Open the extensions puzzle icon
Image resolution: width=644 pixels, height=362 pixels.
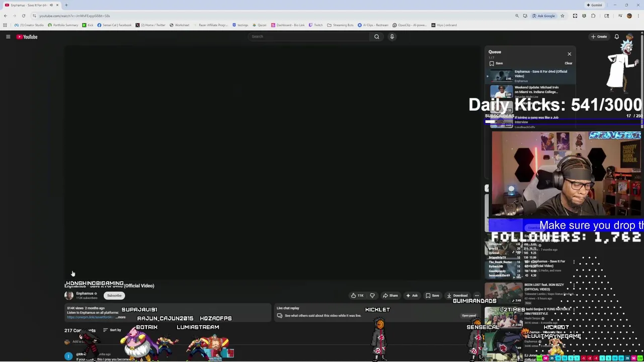(x=593, y=16)
